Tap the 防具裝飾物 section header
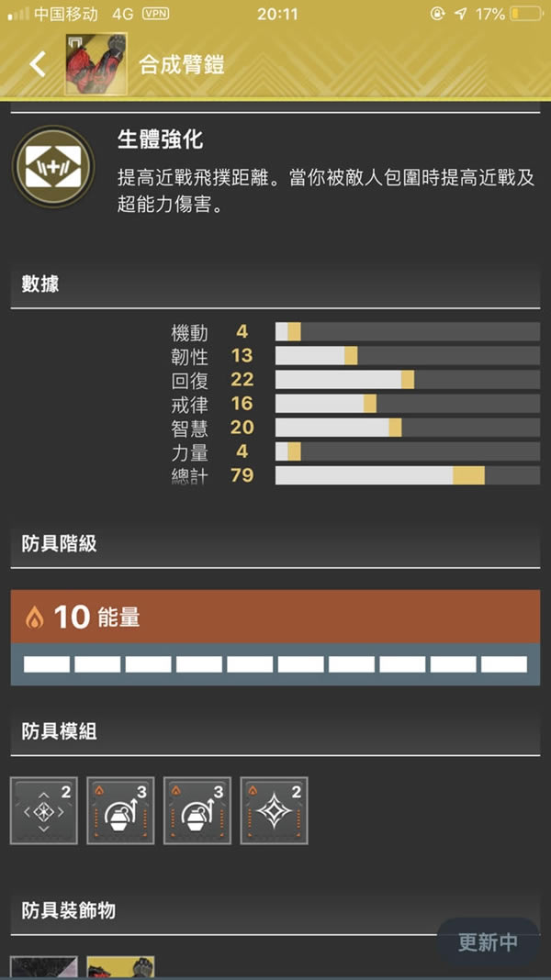The height and width of the screenshot is (980, 551). click(69, 910)
